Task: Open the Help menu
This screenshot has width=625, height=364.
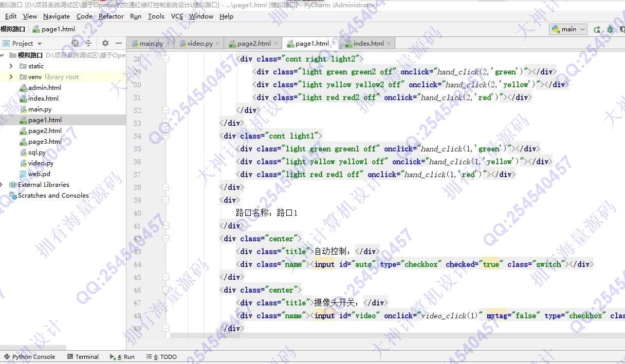Action: tap(226, 16)
